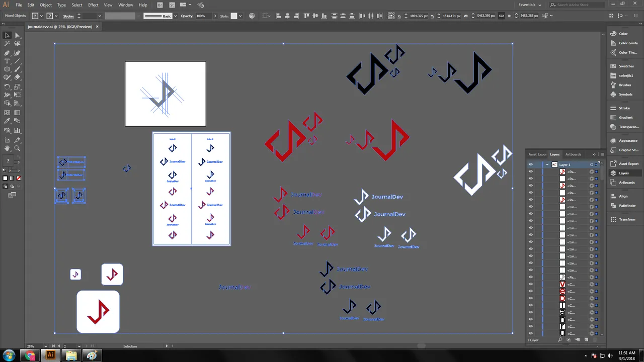The width and height of the screenshot is (644, 362).
Task: Select the Direct Selection tool
Action: tap(17, 35)
